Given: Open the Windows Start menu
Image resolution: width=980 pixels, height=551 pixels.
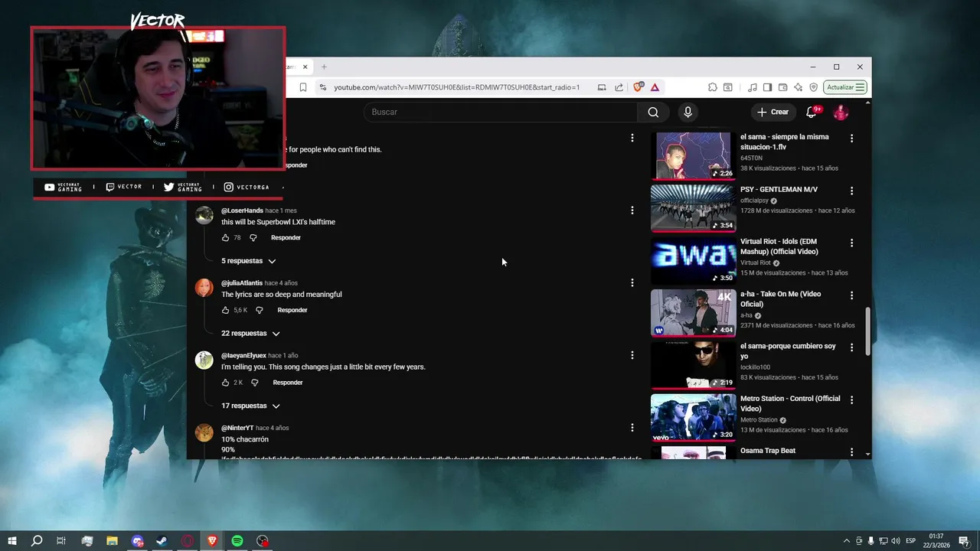Looking at the screenshot, I should click(12, 541).
